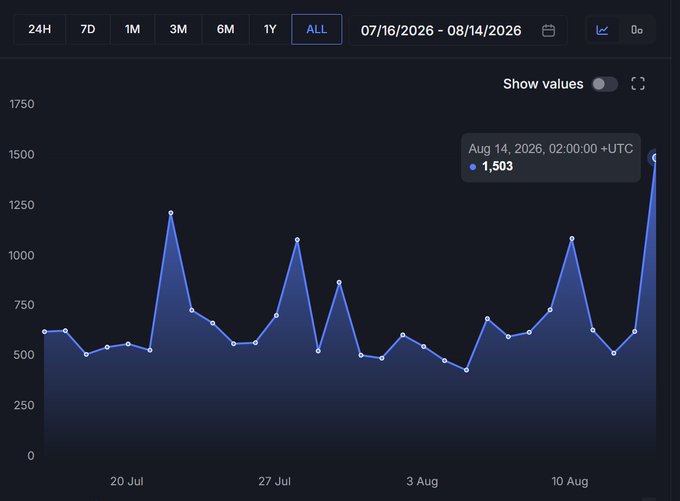
Task: Expand chart to fullscreen
Action: coord(638,84)
